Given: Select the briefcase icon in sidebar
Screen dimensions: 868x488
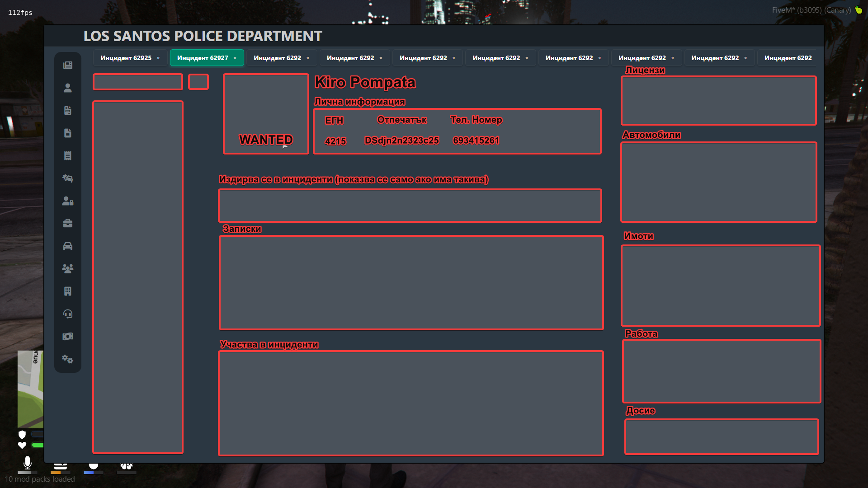Looking at the screenshot, I should (x=68, y=224).
